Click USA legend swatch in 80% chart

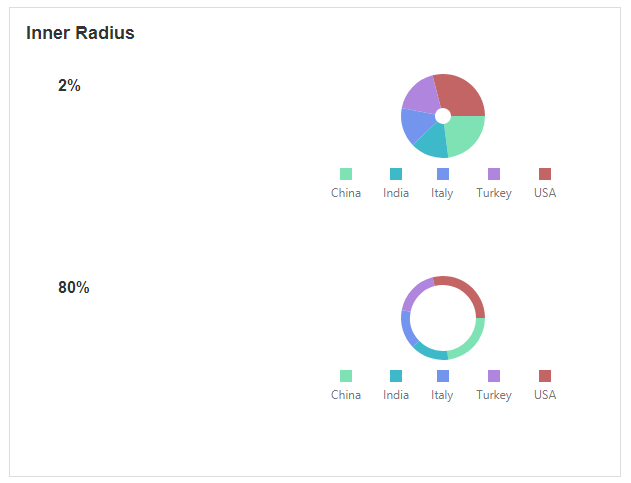click(x=545, y=376)
